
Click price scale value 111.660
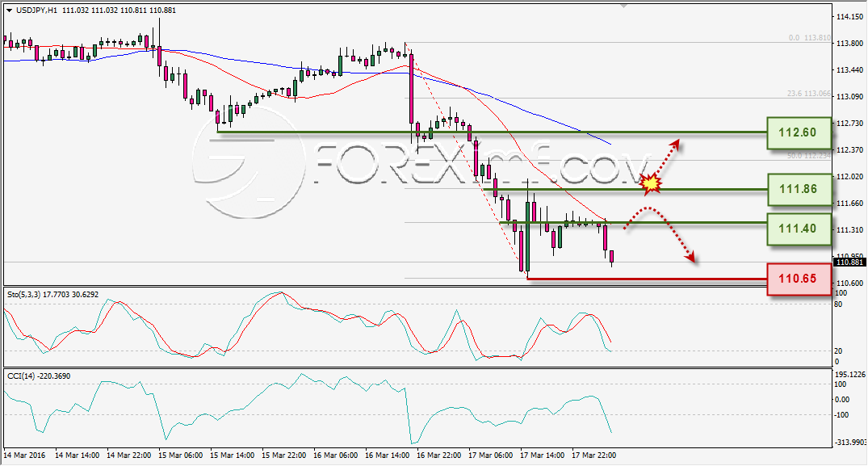tap(849, 203)
